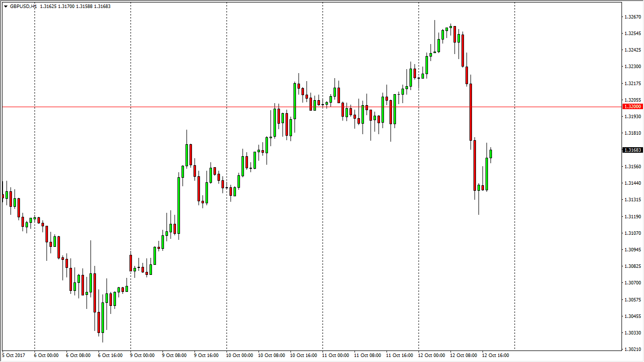This screenshot has height=362, width=644.
Task: Click the 12 Oct 00:00 time label
Action: click(x=430, y=355)
